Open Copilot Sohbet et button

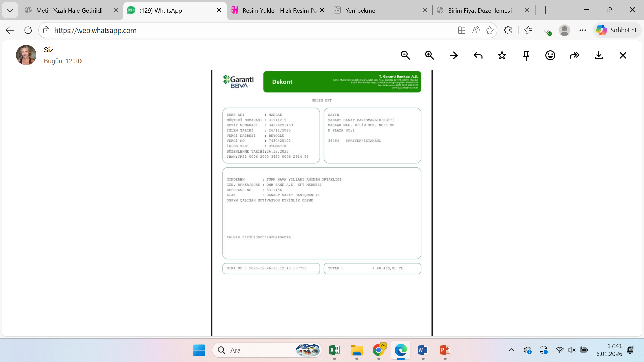[x=616, y=30]
